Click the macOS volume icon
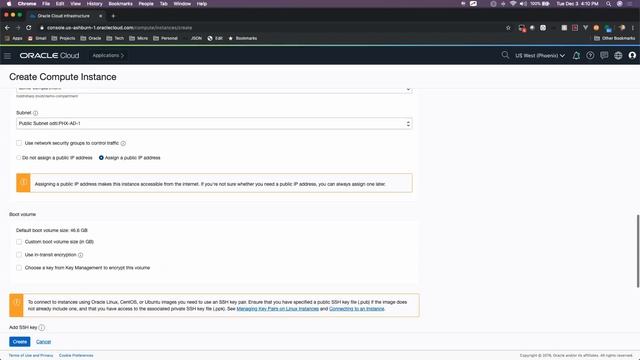Screen dimensions: 640x360 coord(523,4)
